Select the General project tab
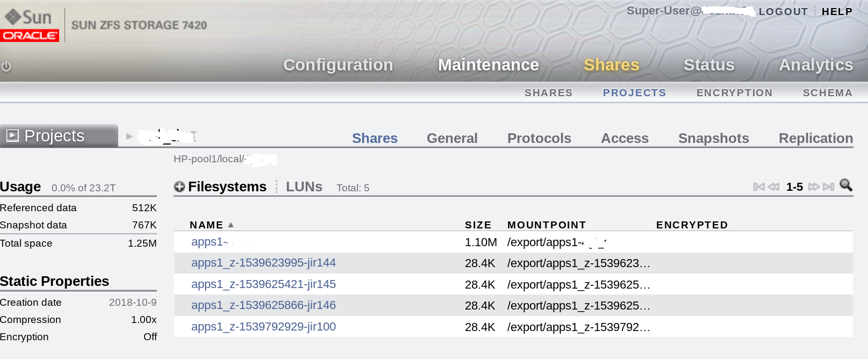Image resolution: width=868 pixels, height=359 pixels. point(452,138)
